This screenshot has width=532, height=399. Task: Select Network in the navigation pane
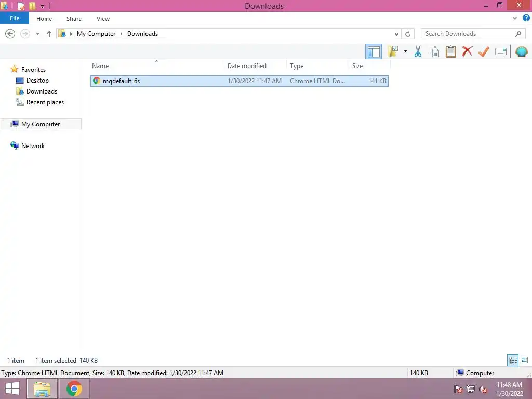click(33, 145)
